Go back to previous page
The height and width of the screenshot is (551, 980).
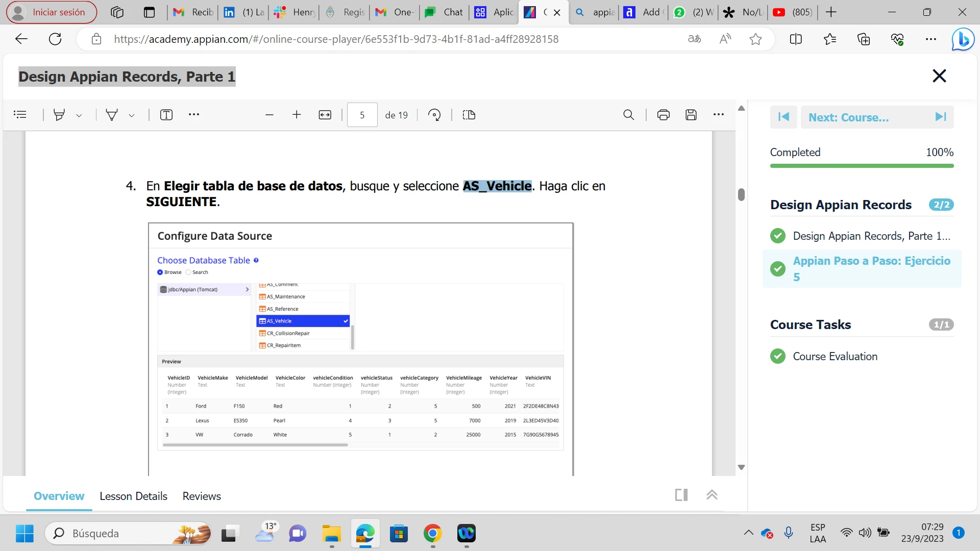point(21,39)
